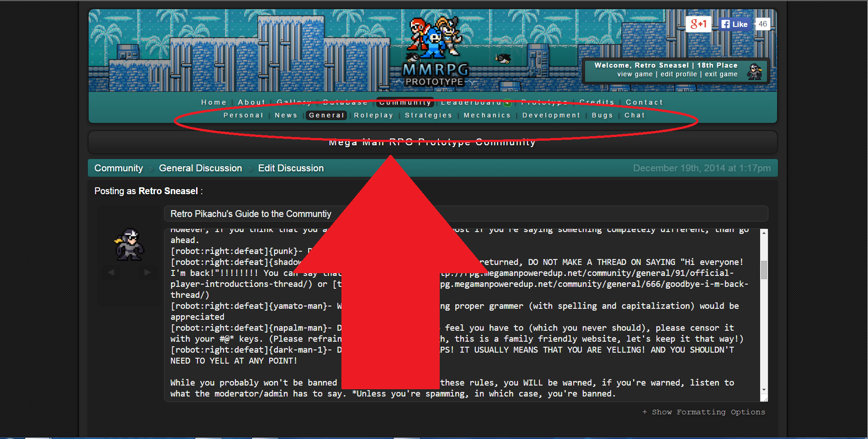
Task: Click the date December 19th, 2014 text
Action: tap(702, 168)
